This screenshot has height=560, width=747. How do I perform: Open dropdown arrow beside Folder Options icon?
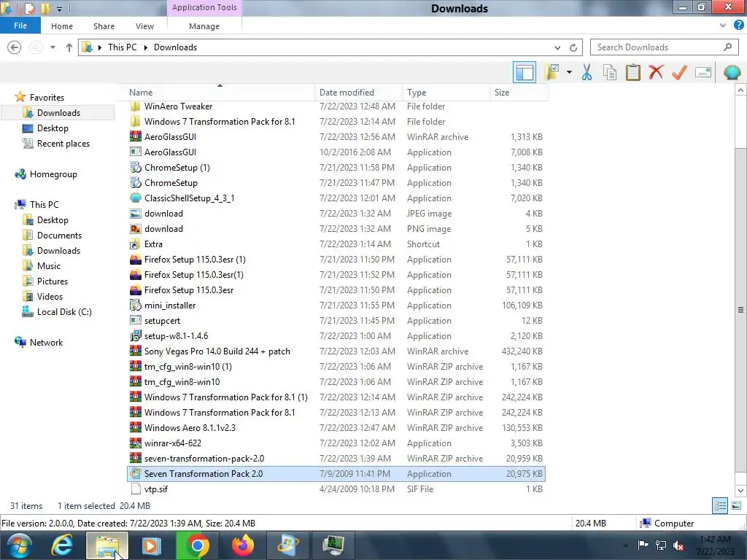569,72
